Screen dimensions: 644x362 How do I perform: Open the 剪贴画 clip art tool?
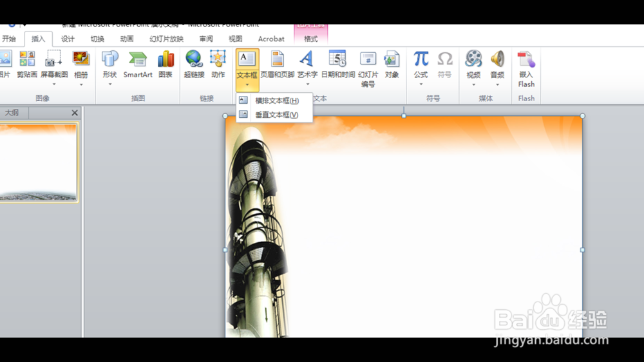click(x=27, y=64)
